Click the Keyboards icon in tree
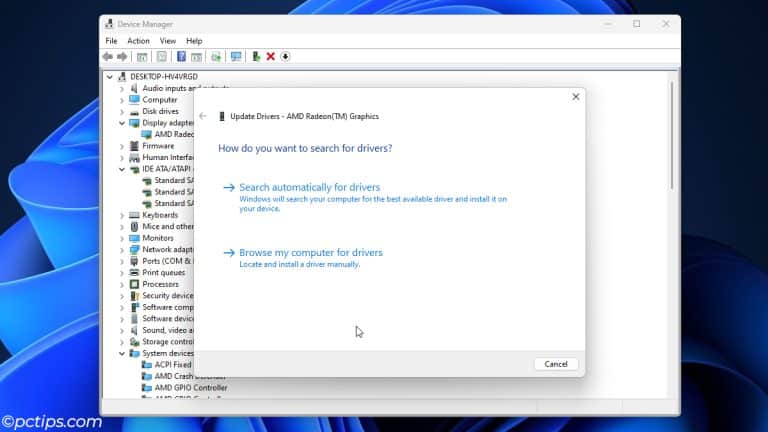The height and width of the screenshot is (432, 768). coord(134,215)
